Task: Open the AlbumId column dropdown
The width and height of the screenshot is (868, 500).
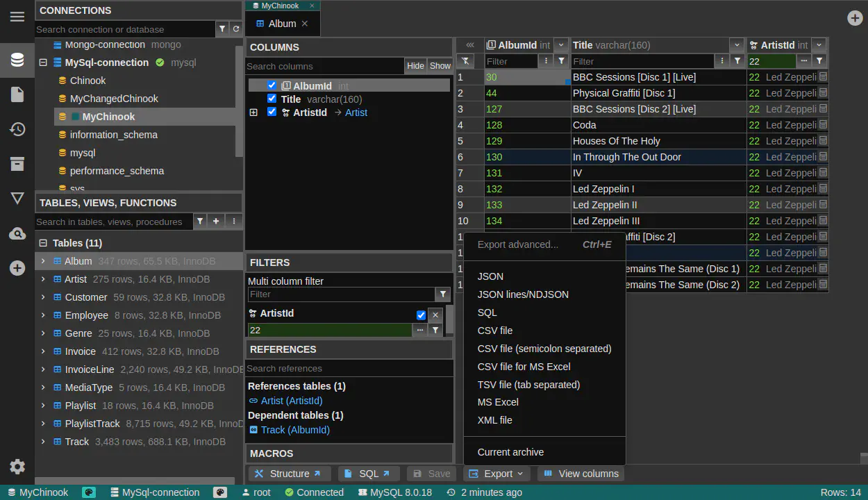Action: (561, 45)
